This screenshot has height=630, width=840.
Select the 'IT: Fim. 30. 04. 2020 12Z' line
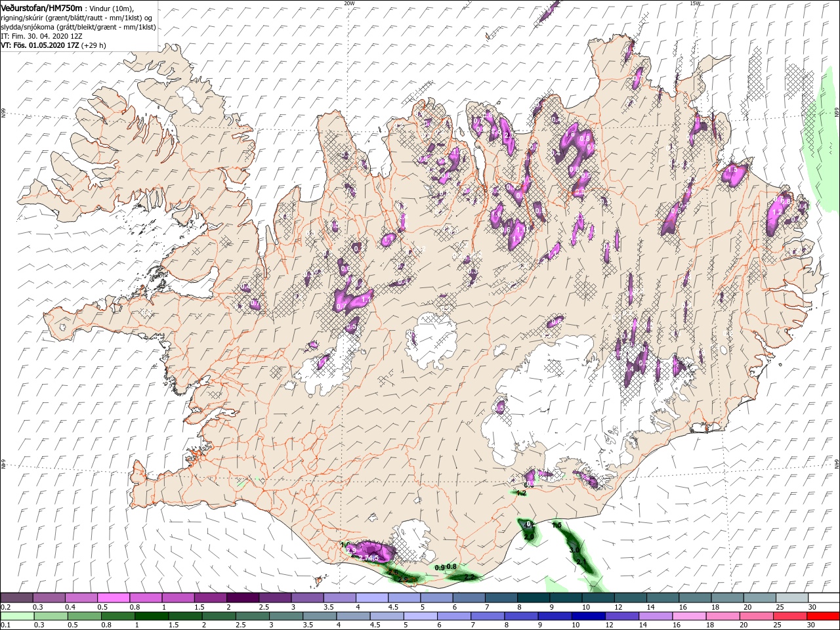pos(41,36)
